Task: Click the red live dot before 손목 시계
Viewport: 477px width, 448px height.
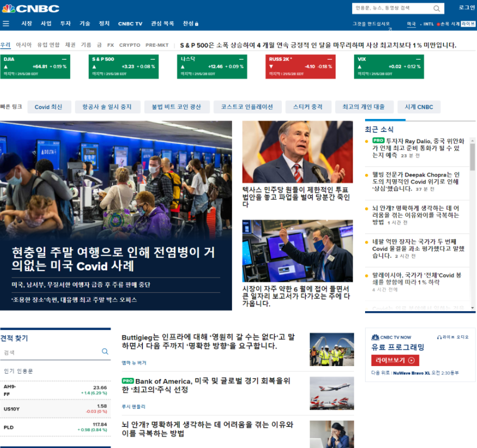Action: [x=438, y=24]
